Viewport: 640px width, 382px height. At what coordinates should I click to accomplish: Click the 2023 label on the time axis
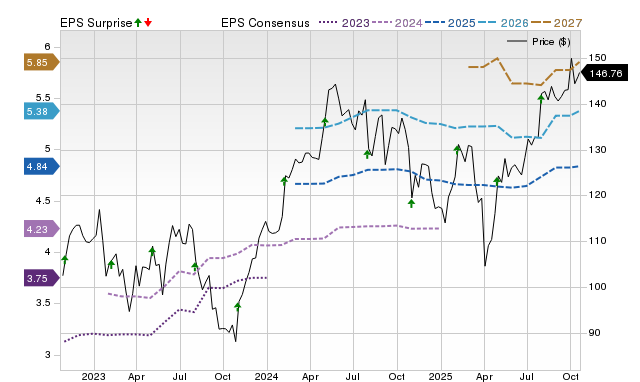(93, 376)
